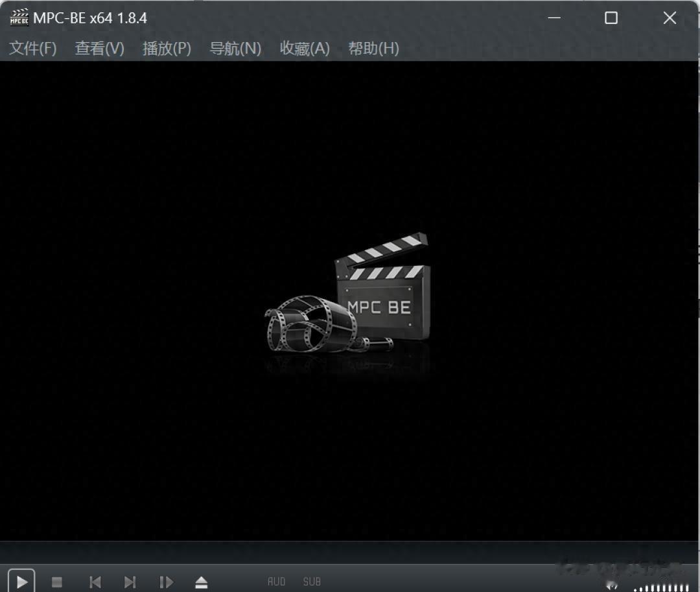The height and width of the screenshot is (592, 700).
Task: Close the MPC-BE window
Action: (x=670, y=18)
